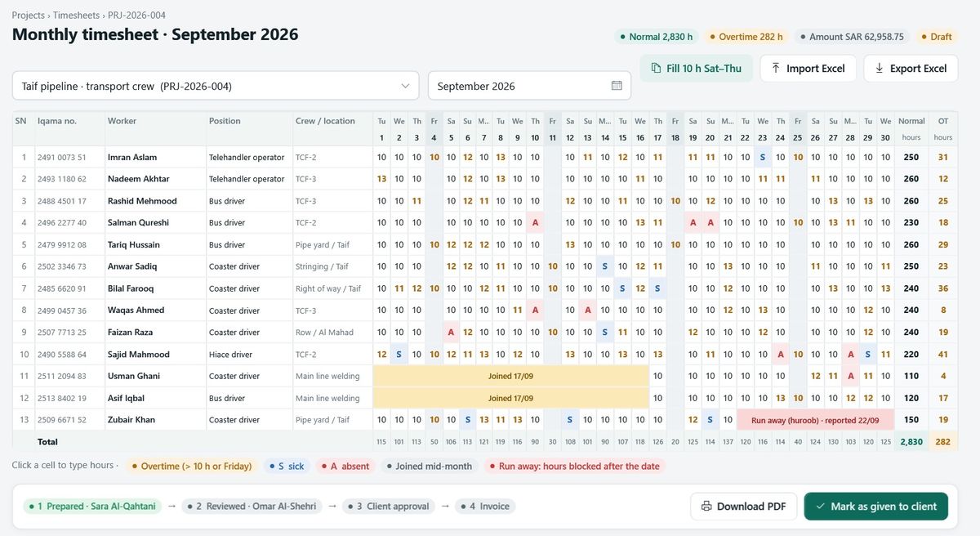
Task: Click worker name Zubair Khan
Action: [131, 420]
